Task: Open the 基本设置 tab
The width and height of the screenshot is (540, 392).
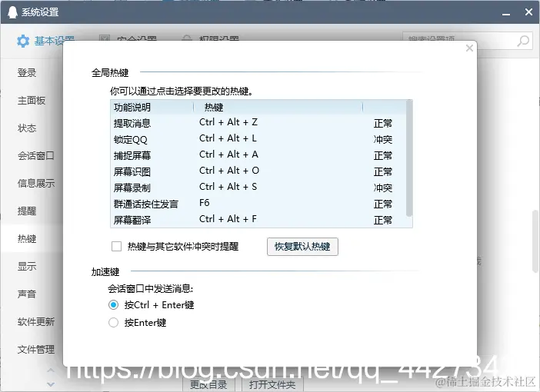Action: (x=45, y=41)
